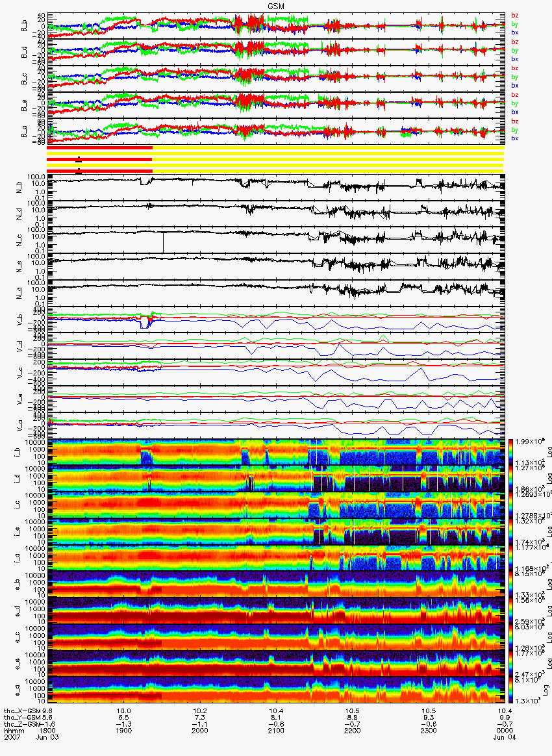Screen dimensions: 552x756
Task: Select the bx legend of panel B_e
Action: tap(515, 112)
